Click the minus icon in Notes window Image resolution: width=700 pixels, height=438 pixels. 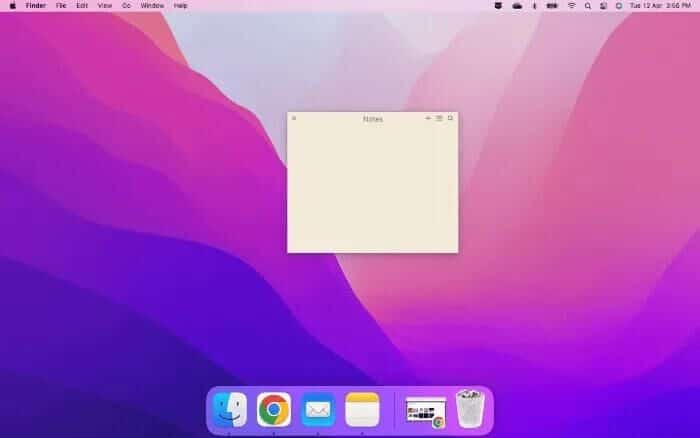pyautogui.click(x=428, y=118)
